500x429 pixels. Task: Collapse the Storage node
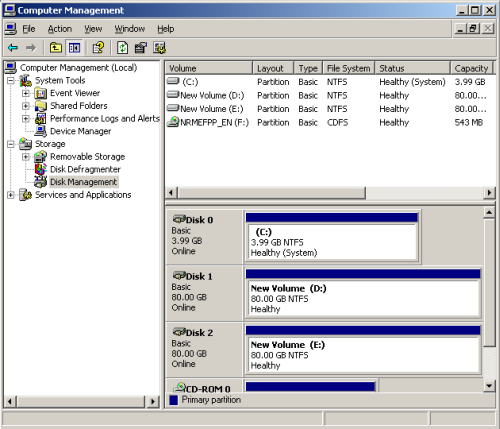point(11,144)
